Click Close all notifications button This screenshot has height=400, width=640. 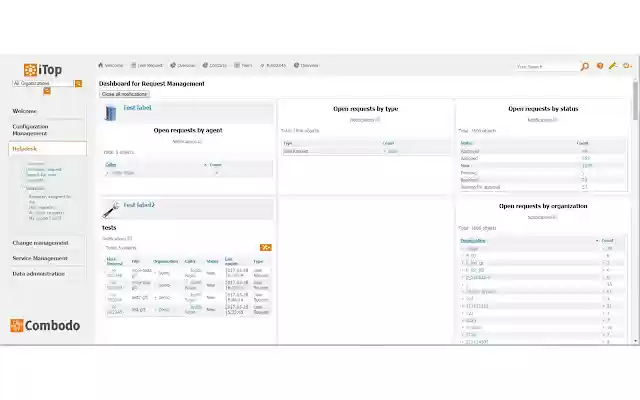(x=124, y=94)
